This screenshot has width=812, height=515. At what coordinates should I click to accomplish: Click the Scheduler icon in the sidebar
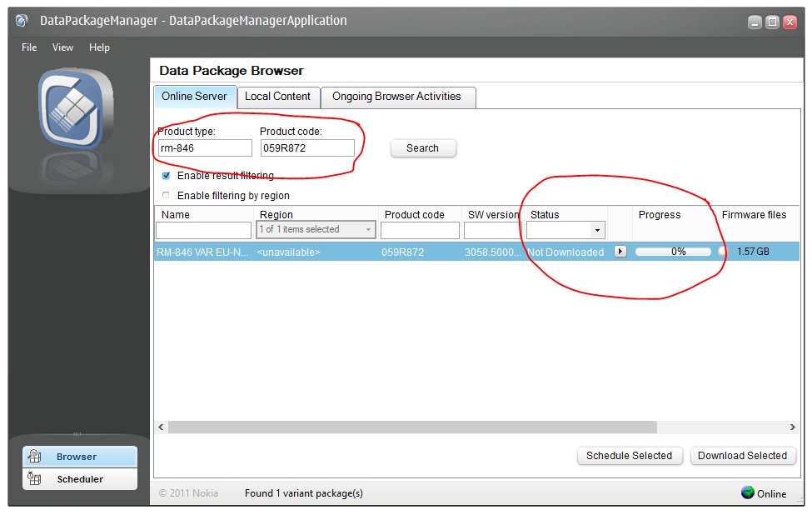(x=35, y=478)
